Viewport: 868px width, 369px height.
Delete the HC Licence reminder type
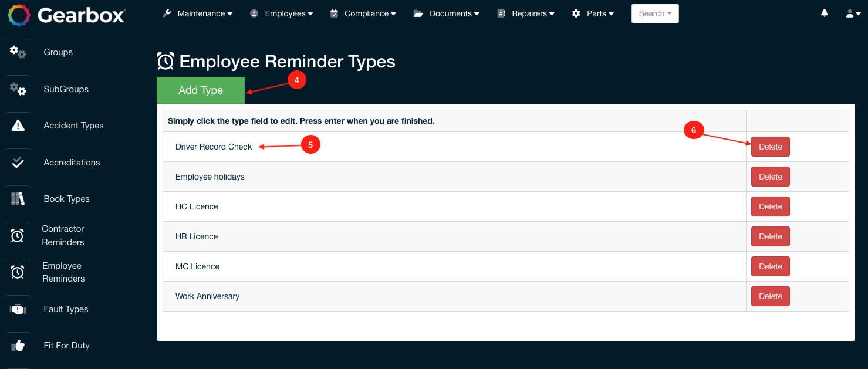click(770, 206)
